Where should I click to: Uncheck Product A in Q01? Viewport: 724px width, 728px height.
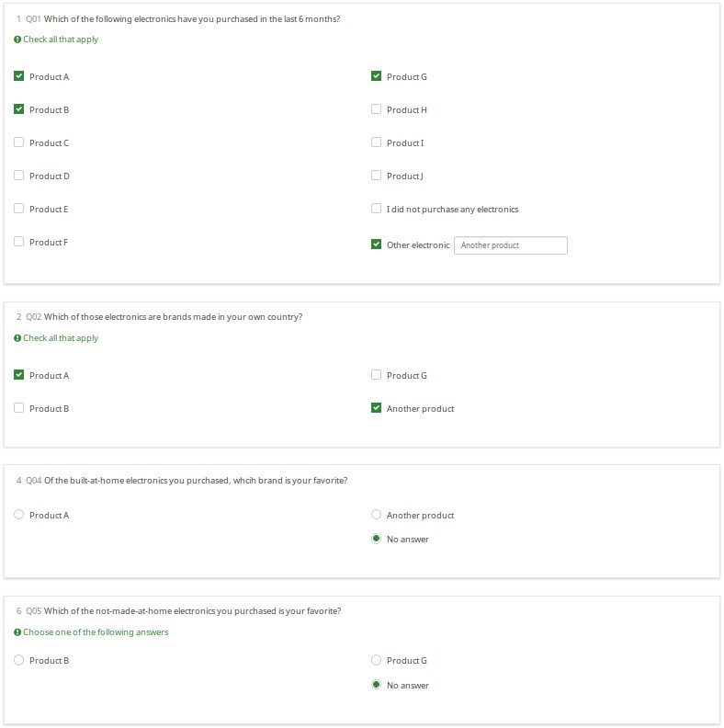click(19, 76)
